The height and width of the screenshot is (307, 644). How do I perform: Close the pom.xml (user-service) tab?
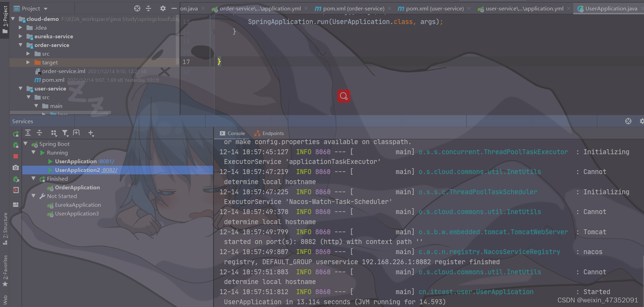469,8
